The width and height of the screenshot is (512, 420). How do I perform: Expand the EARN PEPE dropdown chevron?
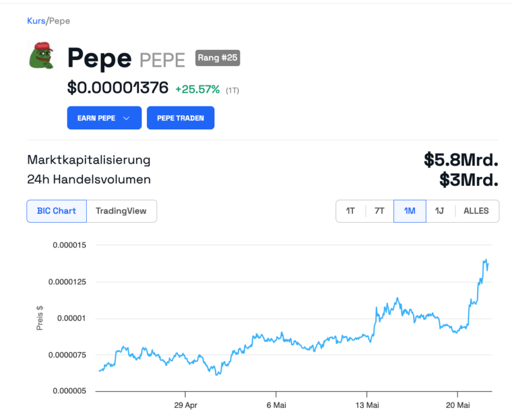[x=126, y=118]
